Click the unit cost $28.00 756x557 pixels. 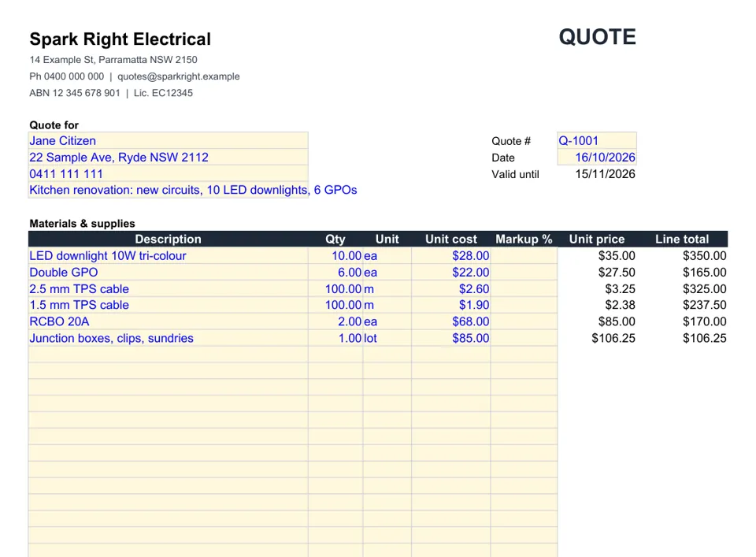point(450,255)
